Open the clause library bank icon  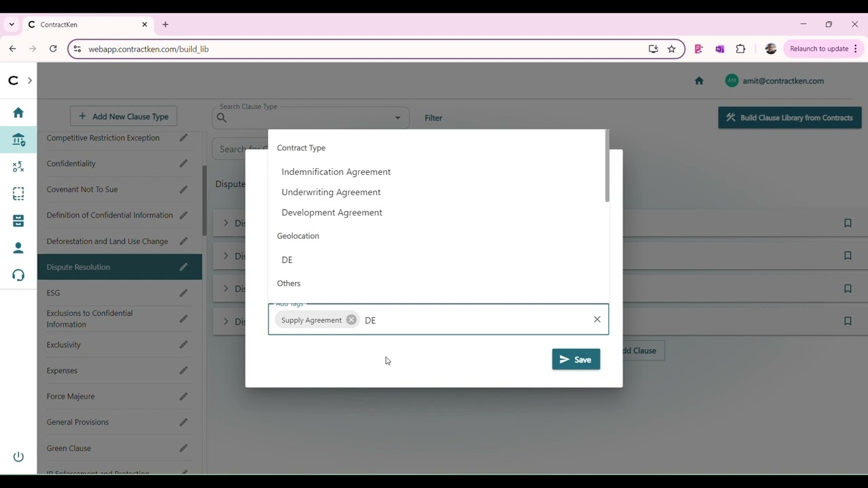tap(18, 140)
